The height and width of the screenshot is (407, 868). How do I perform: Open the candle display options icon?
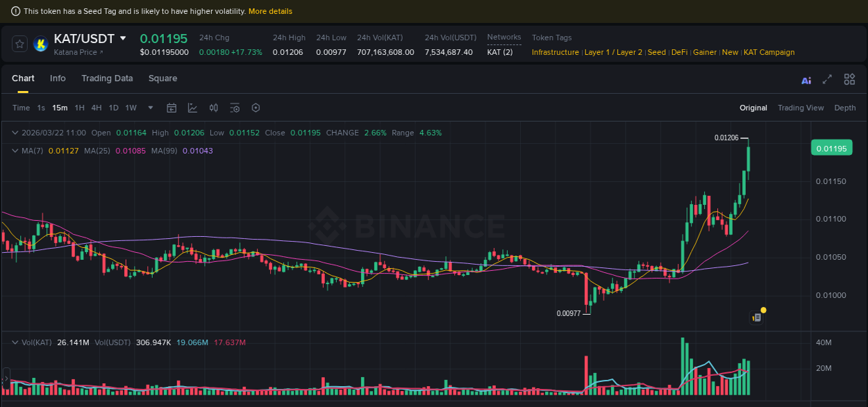tap(213, 108)
